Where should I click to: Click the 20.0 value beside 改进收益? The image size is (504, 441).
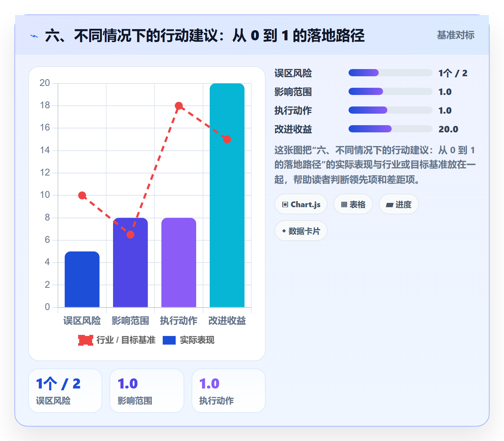tap(448, 129)
